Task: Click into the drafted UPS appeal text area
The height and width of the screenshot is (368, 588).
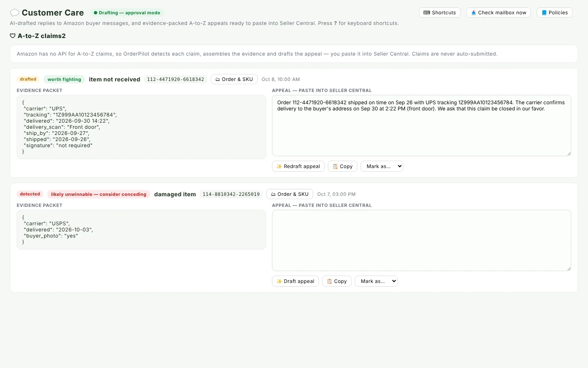Action: point(421,126)
